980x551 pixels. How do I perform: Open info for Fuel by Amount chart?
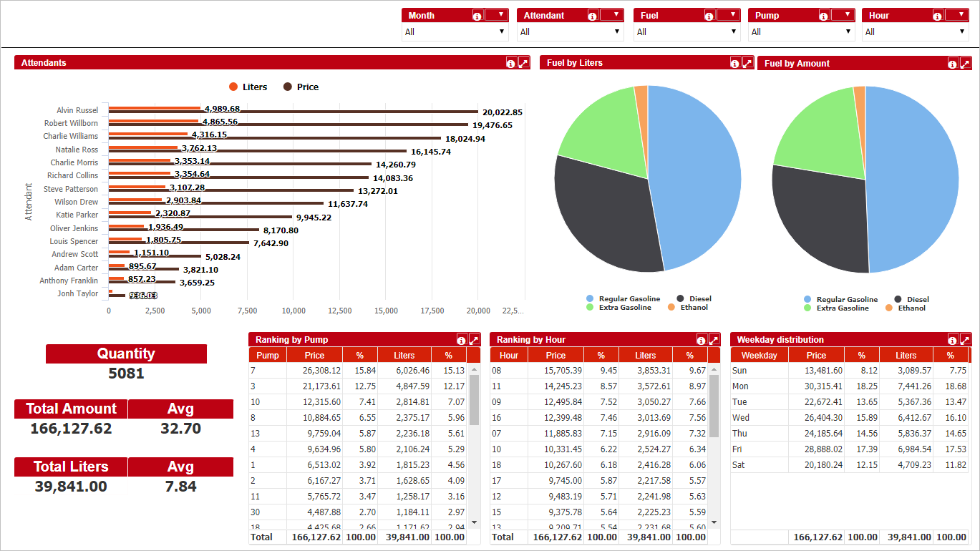952,64
